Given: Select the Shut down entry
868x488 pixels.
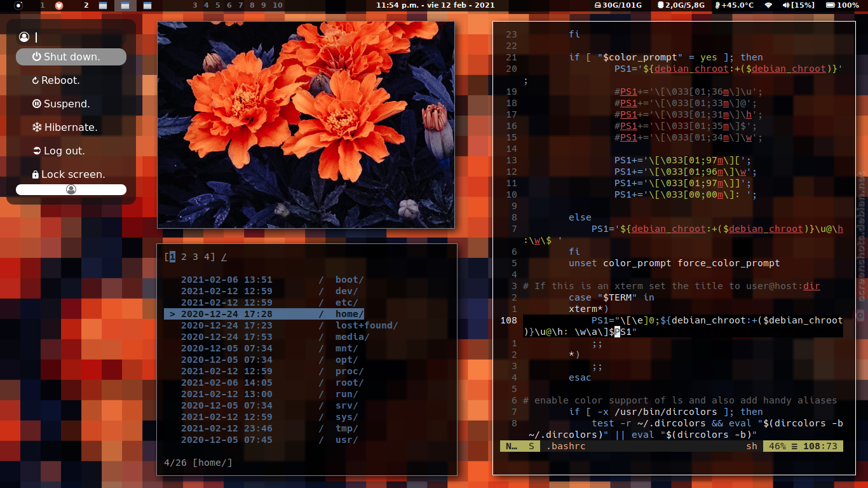Looking at the screenshot, I should [71, 57].
